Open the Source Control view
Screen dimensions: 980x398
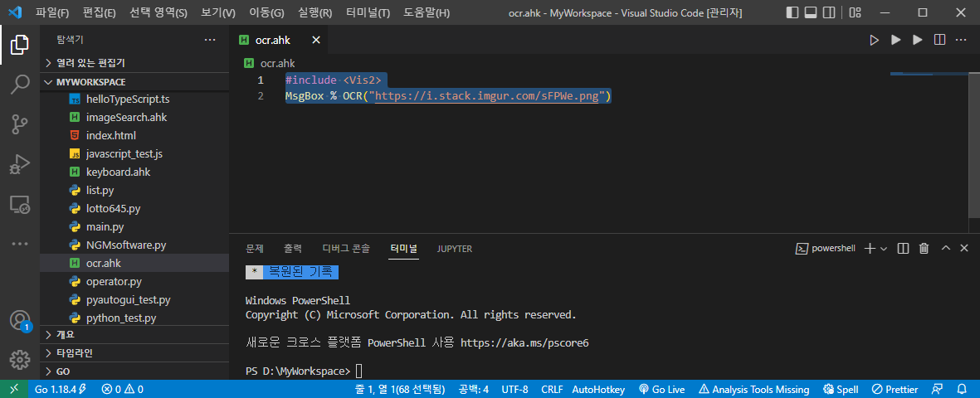click(19, 124)
